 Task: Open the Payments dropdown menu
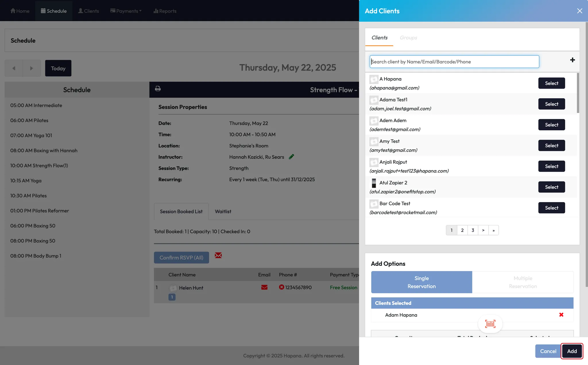[x=126, y=11]
